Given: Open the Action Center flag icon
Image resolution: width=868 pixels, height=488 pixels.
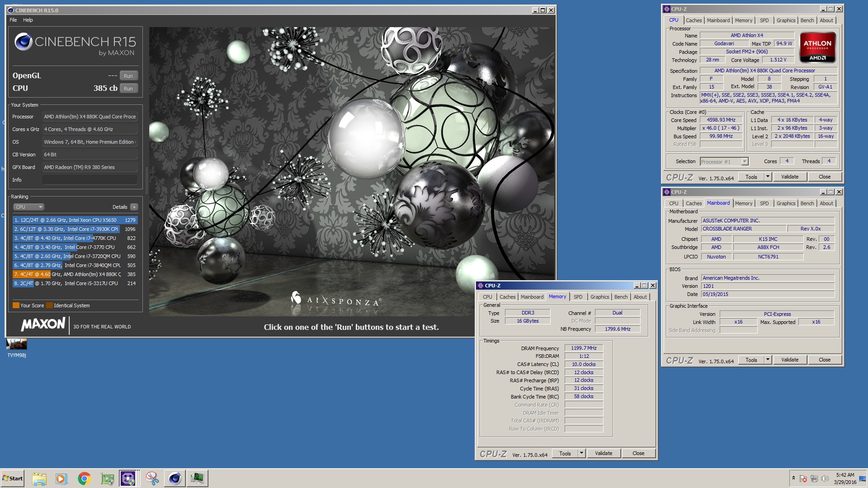Looking at the screenshot, I should click(803, 479).
